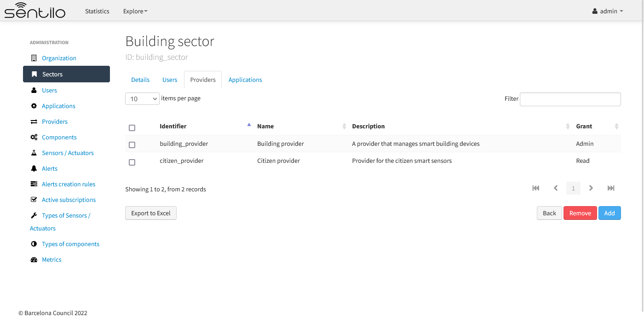Click the Active subscriptions check icon

tap(34, 200)
